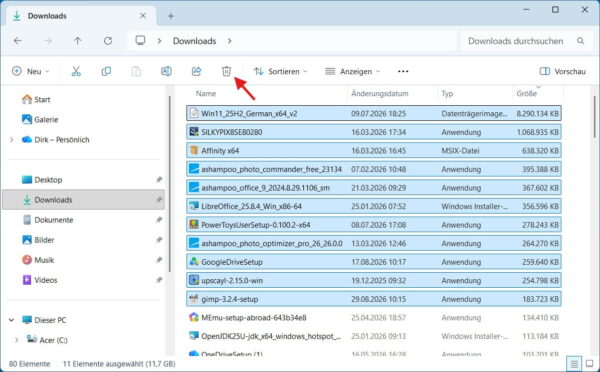Viewport: 600px width, 372px height.
Task: Click chevron after Downloads in address bar
Action: click(x=230, y=41)
